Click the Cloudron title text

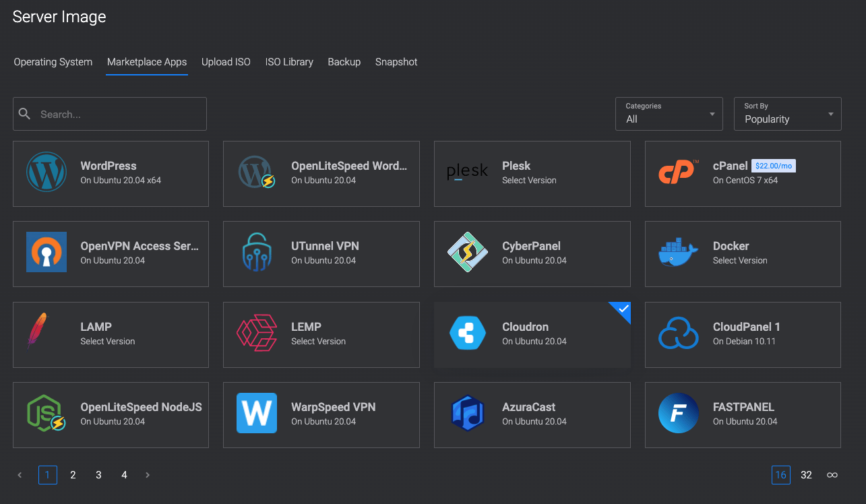(525, 327)
